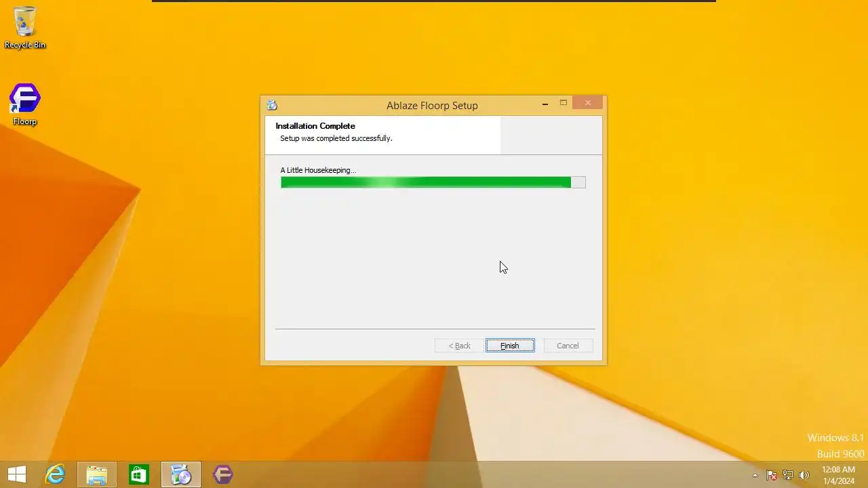
Task: Close the Ablaze Floorp Setup window
Action: 588,103
